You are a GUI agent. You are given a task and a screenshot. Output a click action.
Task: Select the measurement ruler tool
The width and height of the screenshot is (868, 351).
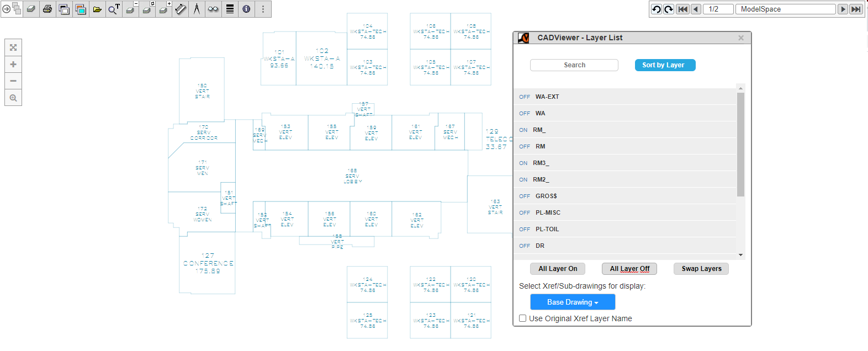pyautogui.click(x=180, y=9)
